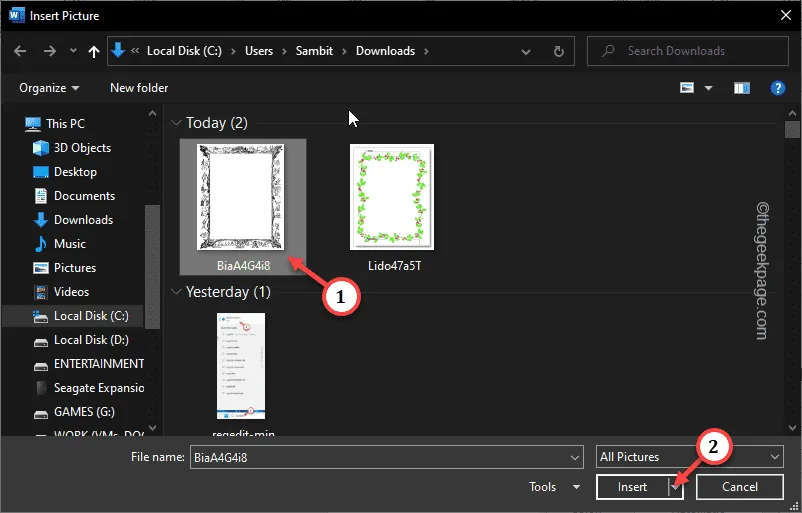Click the Insert button
The image size is (802, 513).
(632, 487)
